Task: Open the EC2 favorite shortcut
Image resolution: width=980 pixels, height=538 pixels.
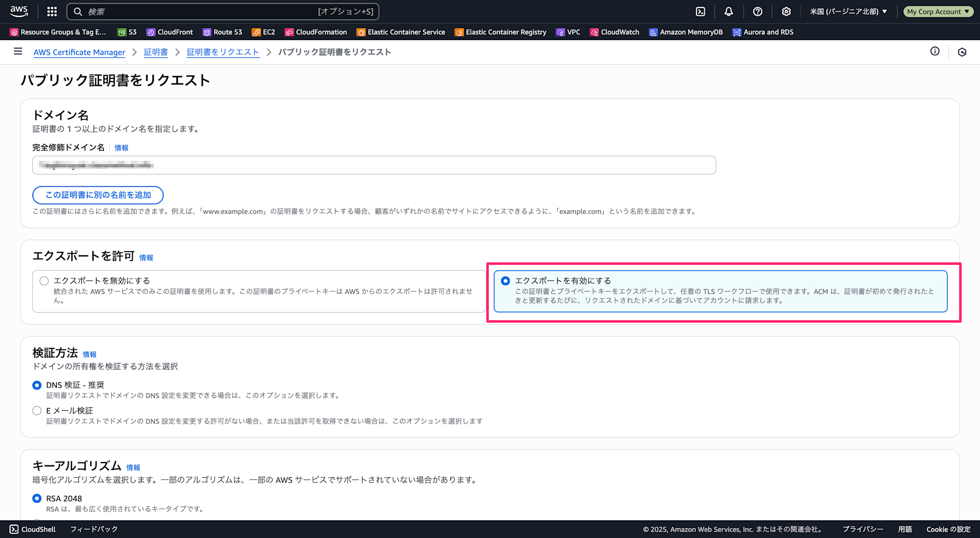Action: click(263, 32)
